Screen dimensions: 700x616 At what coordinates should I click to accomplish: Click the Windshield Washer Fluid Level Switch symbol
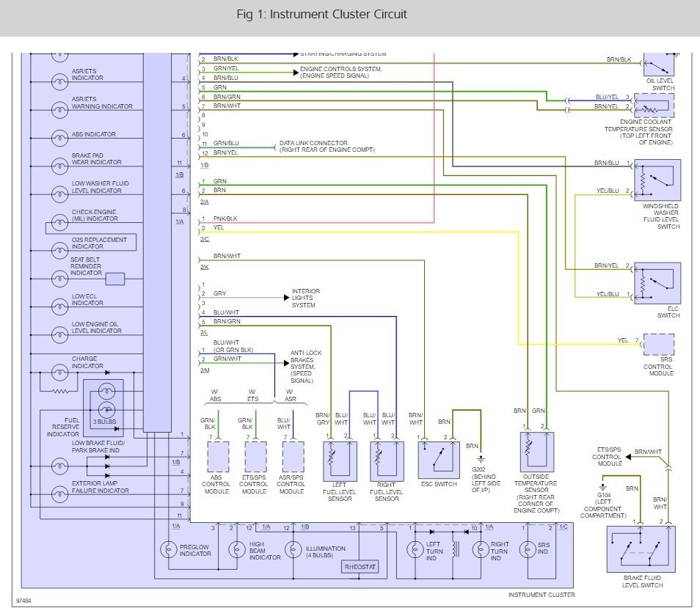click(x=657, y=180)
